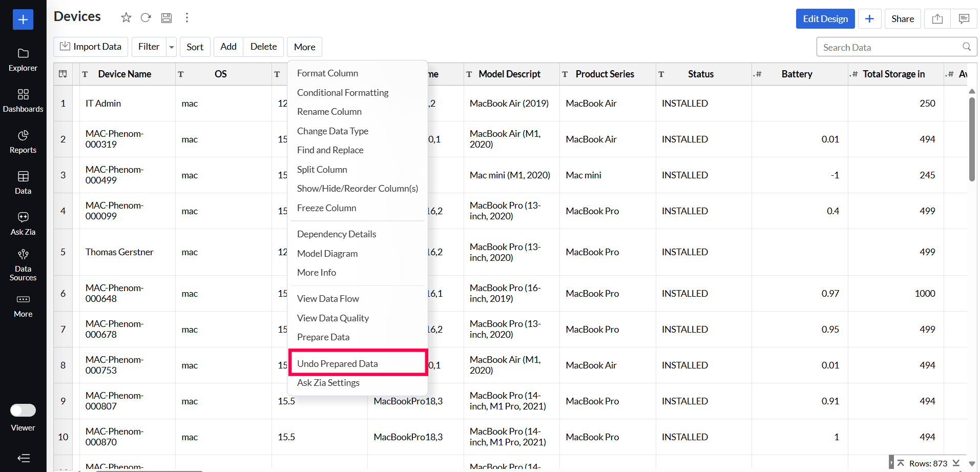Save the table using the disk icon
Viewport: 980px width, 472px height.
pos(166,18)
